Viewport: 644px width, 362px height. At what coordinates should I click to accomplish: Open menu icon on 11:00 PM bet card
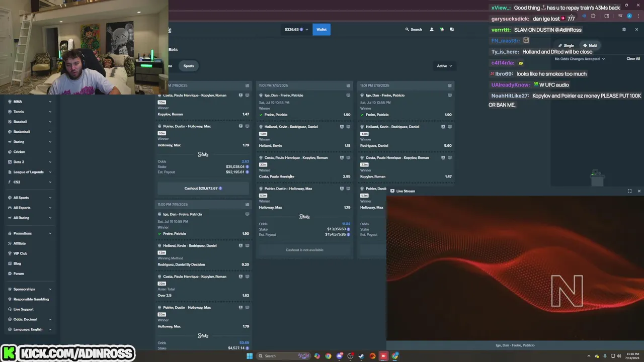pos(247,205)
